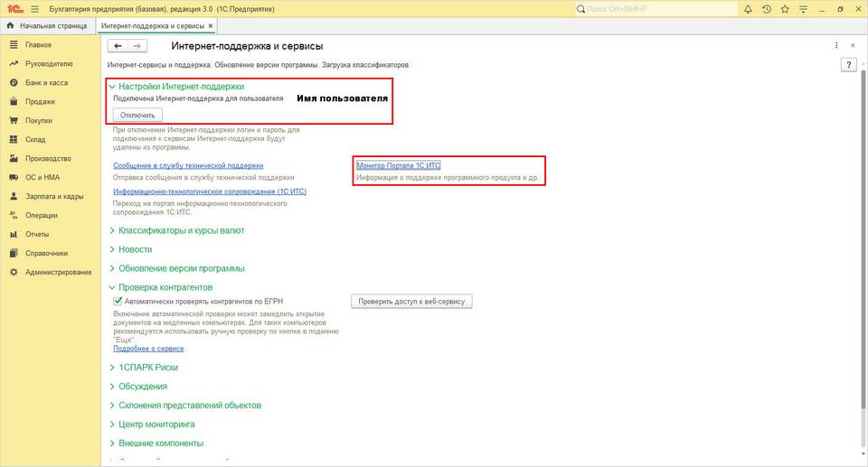
Task: Expand Классификаторы и курсы валют section
Action: (177, 230)
